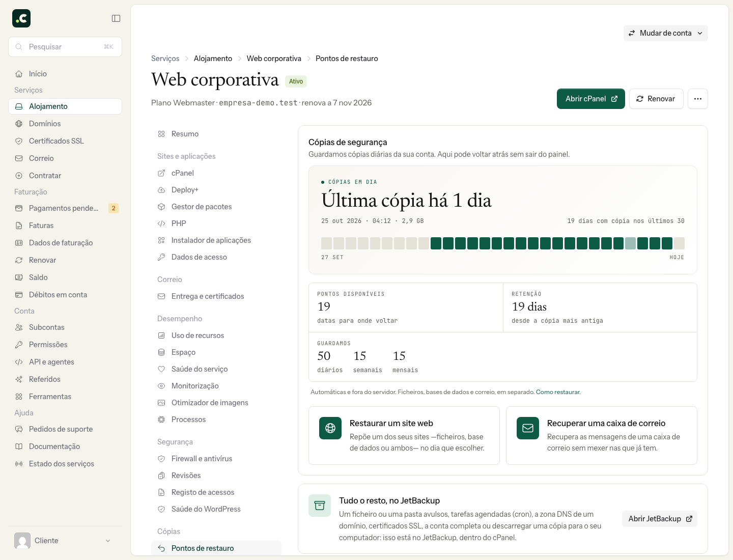The height and width of the screenshot is (560, 733).
Task: Open Recuperar uma caixa de correio card
Action: (x=602, y=435)
